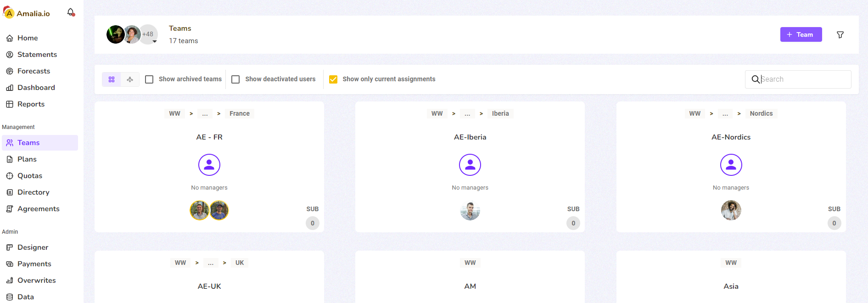
Task: Open Plans page
Action: pyautogui.click(x=40, y=159)
